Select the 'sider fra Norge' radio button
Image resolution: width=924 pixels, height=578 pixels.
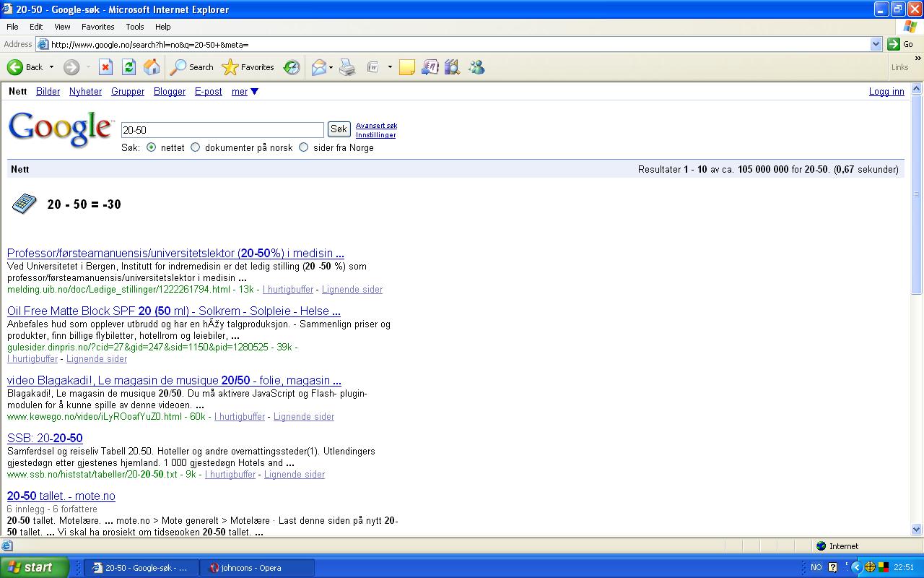tap(304, 147)
